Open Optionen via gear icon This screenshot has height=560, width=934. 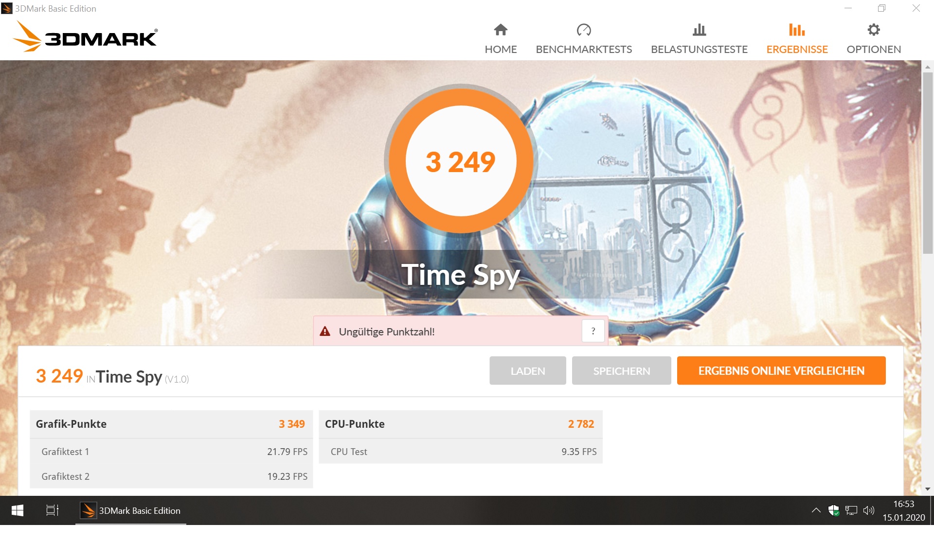(874, 30)
